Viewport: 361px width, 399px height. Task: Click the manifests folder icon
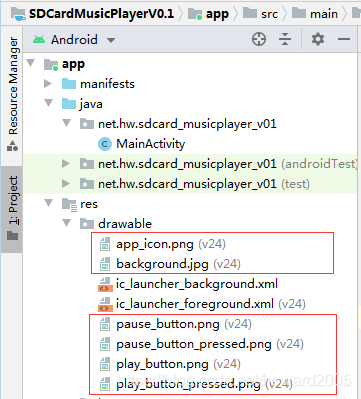69,84
